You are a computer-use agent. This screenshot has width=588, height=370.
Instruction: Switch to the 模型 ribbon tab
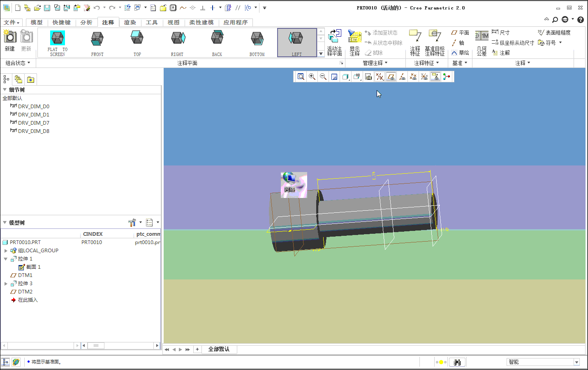coord(37,22)
